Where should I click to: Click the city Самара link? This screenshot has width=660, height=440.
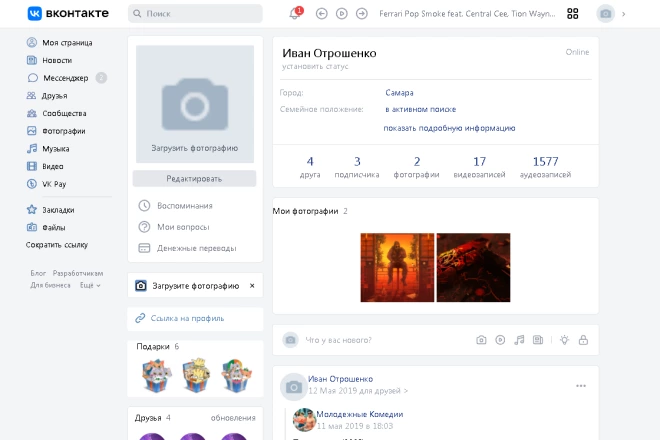399,93
